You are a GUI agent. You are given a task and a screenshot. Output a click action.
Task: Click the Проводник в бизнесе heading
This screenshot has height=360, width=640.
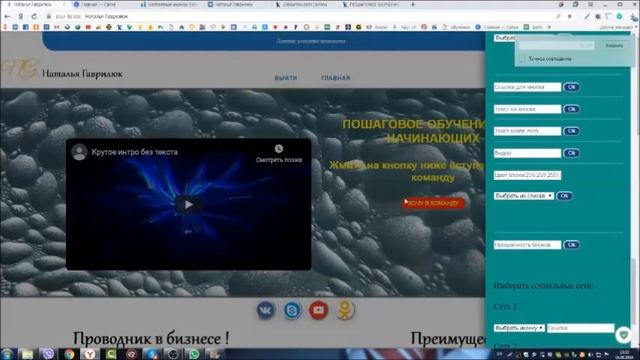click(x=151, y=338)
